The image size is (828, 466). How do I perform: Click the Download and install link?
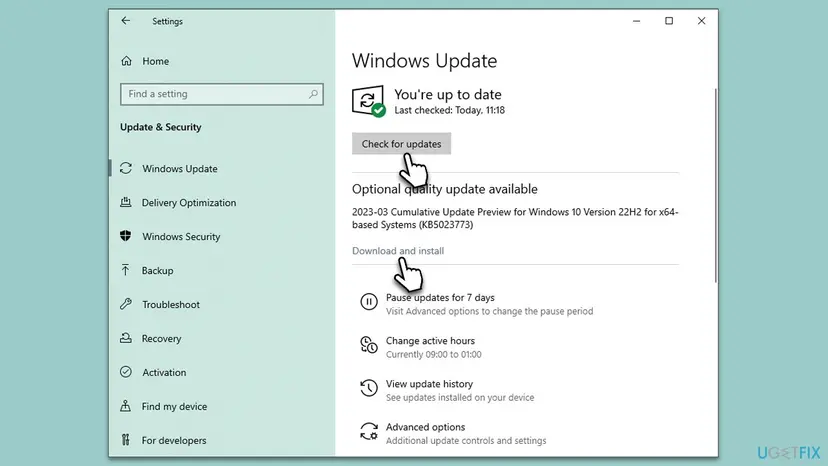click(x=398, y=250)
